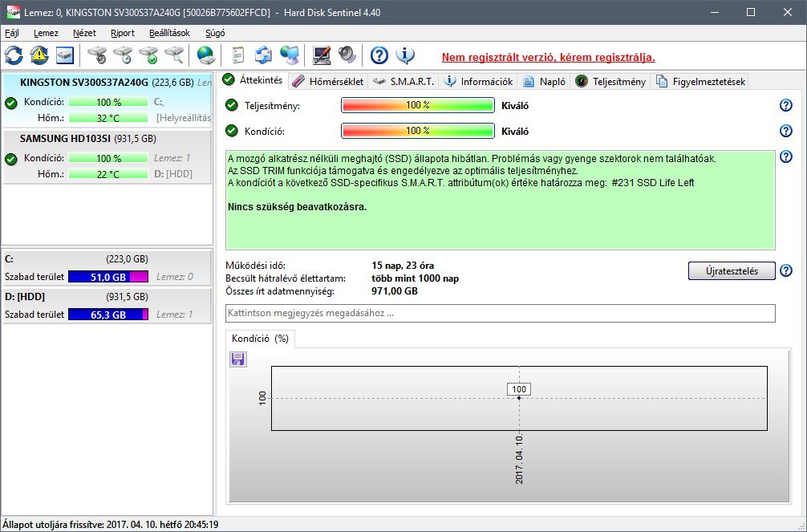Click the disk panel view toolbar icon
This screenshot has height=532, width=807.
pyautogui.click(x=65, y=55)
